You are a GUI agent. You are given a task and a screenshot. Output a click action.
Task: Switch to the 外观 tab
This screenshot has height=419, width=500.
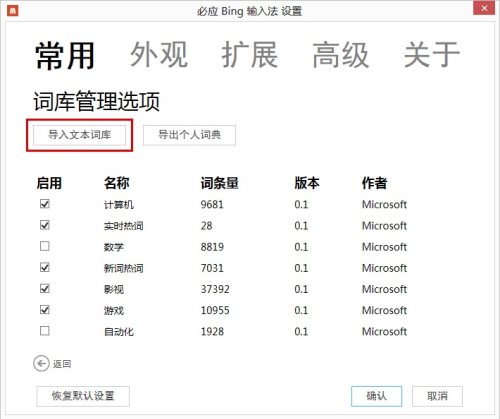(x=159, y=55)
